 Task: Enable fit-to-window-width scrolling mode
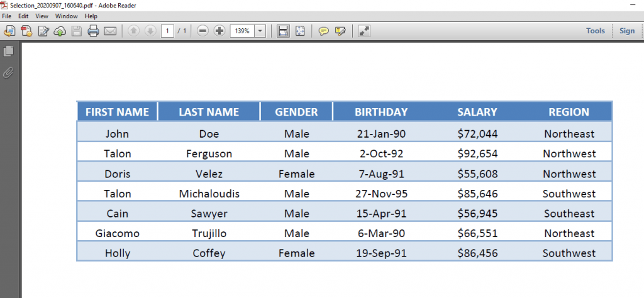click(283, 31)
